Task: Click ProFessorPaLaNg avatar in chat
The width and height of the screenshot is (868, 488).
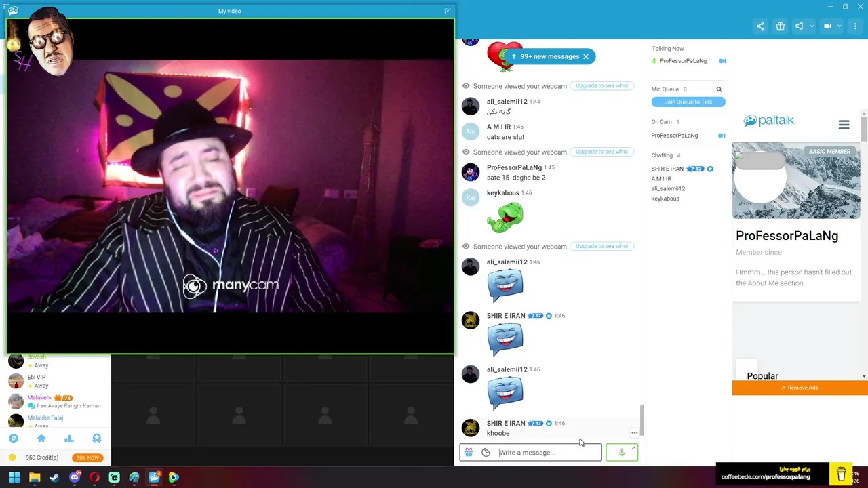Action: (471, 172)
